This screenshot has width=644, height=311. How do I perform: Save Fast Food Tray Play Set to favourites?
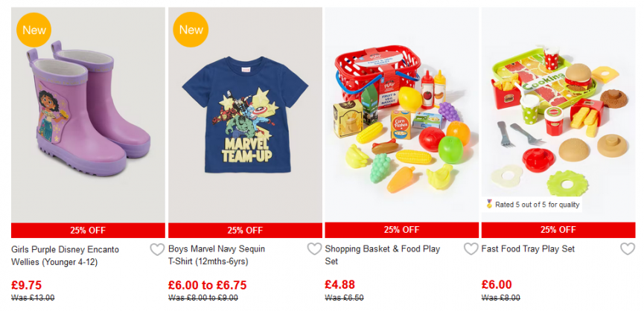(x=627, y=249)
